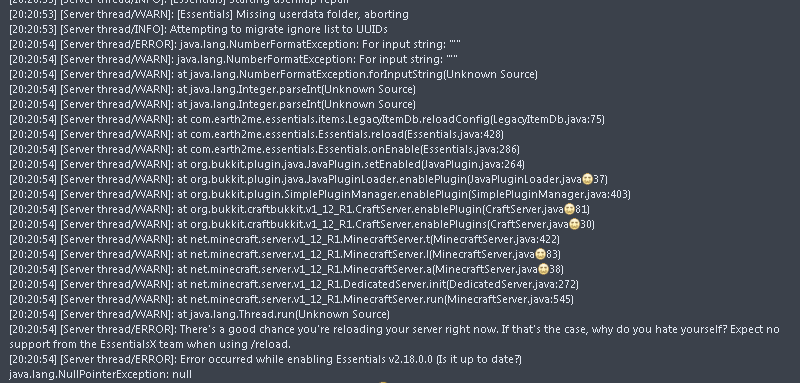Click the emoji in the JavaPluginLoader.java line

click(587, 180)
